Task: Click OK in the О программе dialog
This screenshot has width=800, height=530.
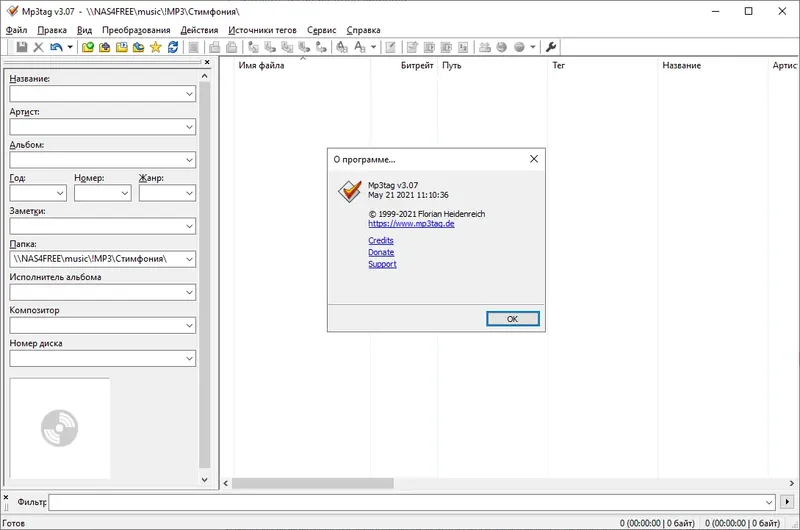Action: click(512, 319)
